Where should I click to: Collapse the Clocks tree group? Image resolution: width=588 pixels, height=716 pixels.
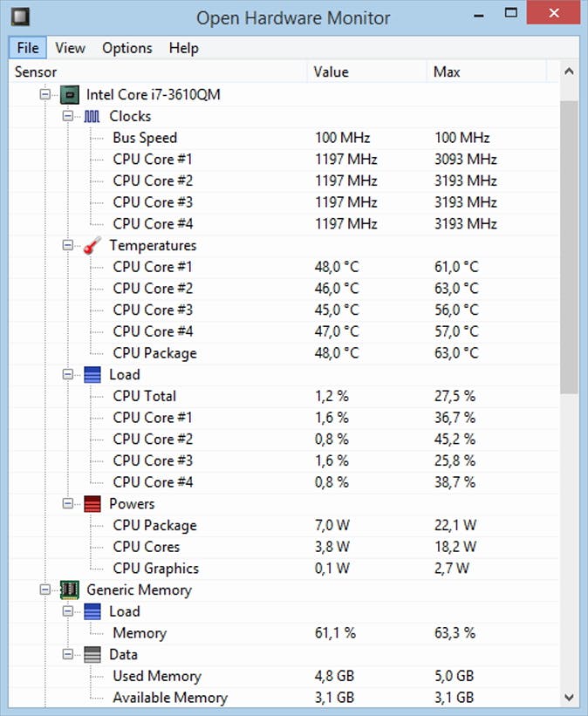click(x=68, y=116)
